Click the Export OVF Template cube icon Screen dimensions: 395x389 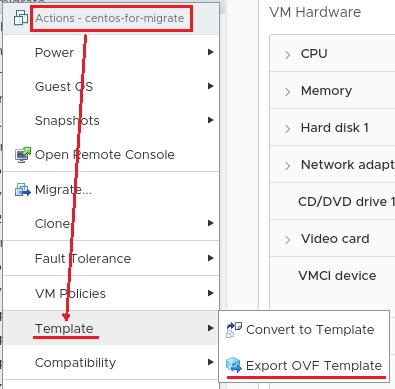(x=234, y=365)
